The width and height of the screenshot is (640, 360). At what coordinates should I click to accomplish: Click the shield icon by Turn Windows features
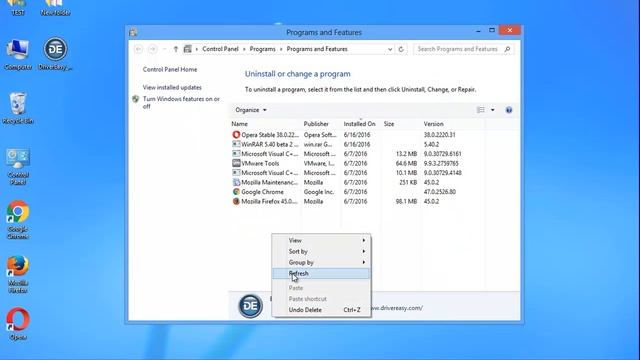point(136,99)
